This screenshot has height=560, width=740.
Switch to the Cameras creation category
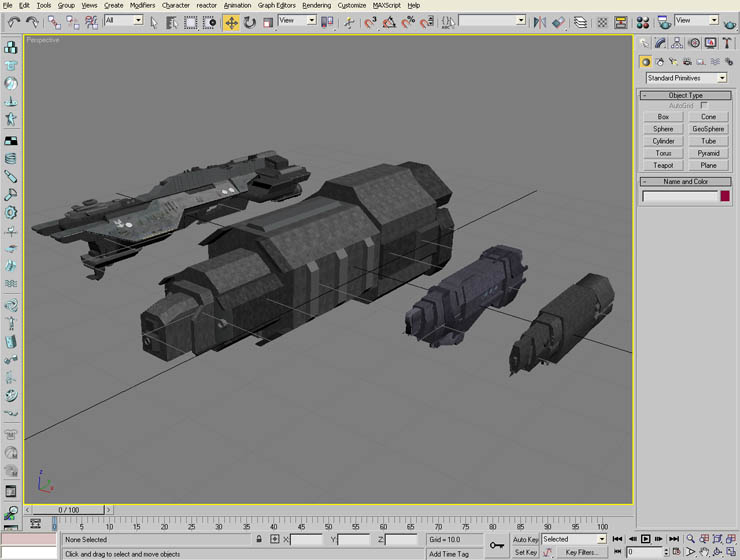tap(687, 62)
